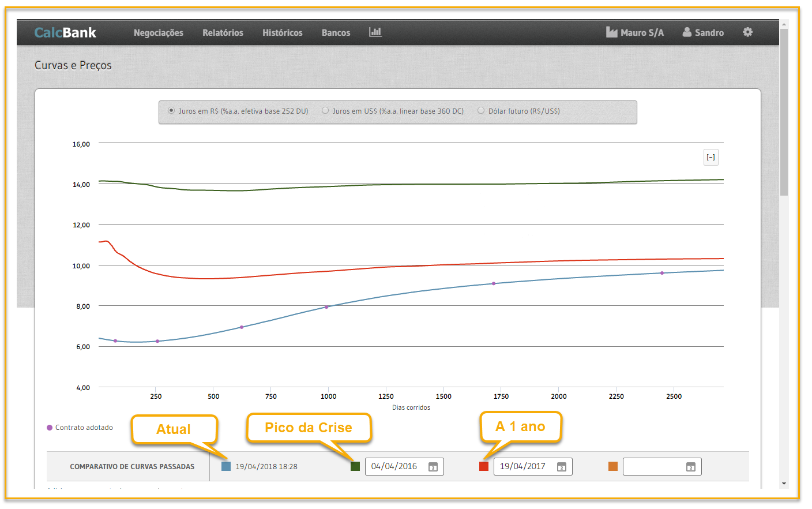Click the Contrato adotado legend marker
Screen dimensions: 812x509
tap(50, 428)
